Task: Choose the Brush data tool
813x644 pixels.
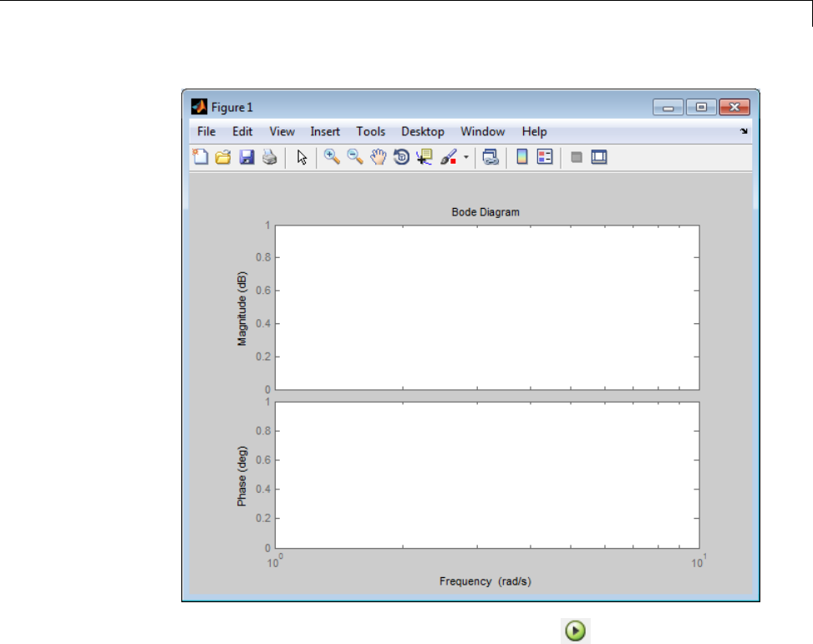Action: [449, 156]
